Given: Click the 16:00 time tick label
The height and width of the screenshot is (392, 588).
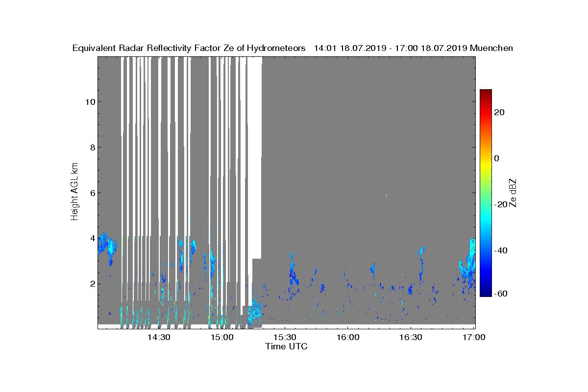Looking at the screenshot, I should click(348, 337).
